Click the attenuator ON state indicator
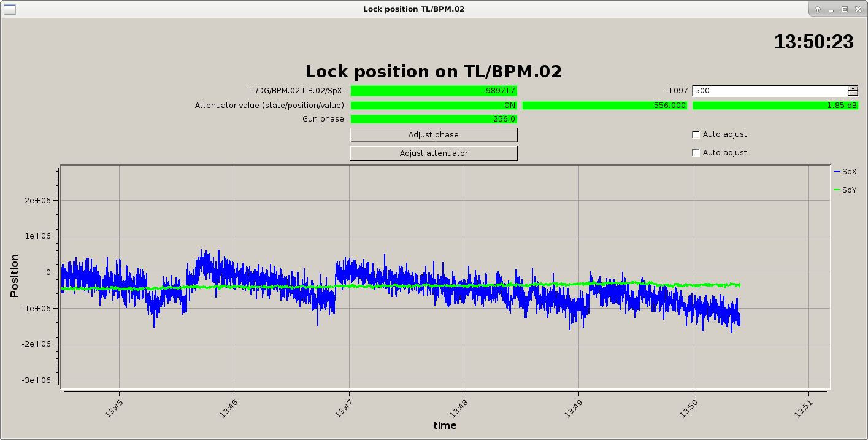 coord(434,106)
